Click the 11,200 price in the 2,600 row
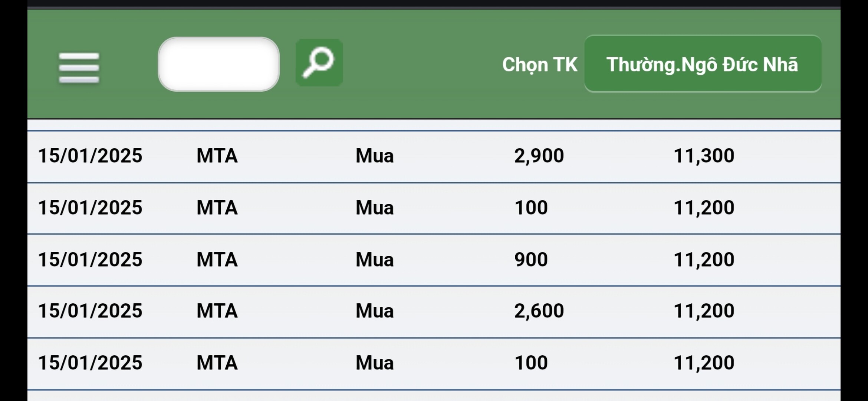Screen dimensions: 868x401 704,311
